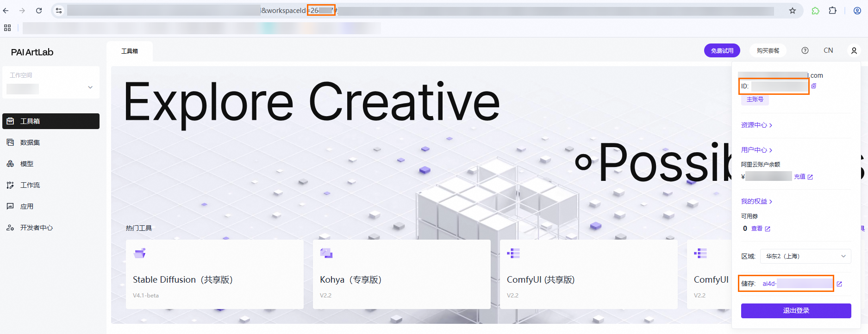This screenshot has width=868, height=334.
Task: Expand the 区域 region dropdown
Action: [806, 256]
